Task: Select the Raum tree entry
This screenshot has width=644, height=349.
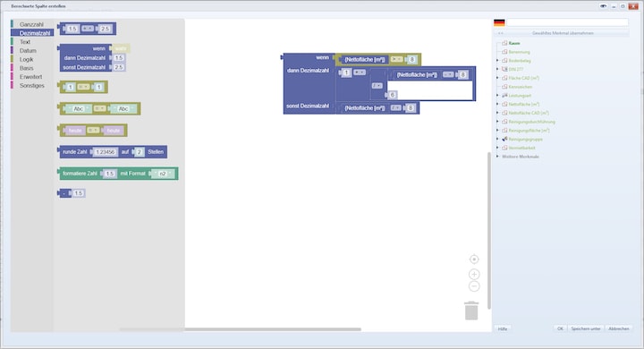Action: (513, 43)
